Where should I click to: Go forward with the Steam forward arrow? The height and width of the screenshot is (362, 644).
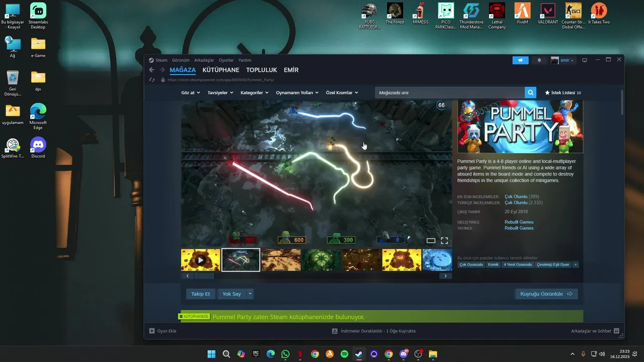coord(162,70)
